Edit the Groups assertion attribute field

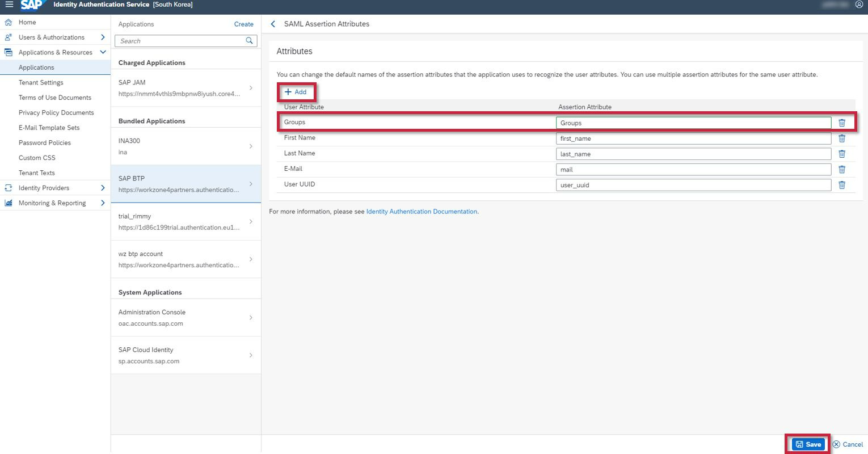pyautogui.click(x=693, y=123)
